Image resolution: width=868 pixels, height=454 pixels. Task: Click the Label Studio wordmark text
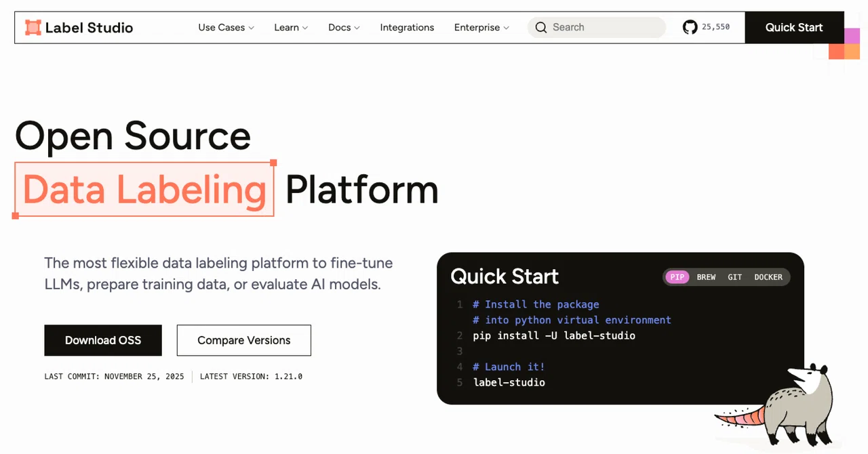89,28
